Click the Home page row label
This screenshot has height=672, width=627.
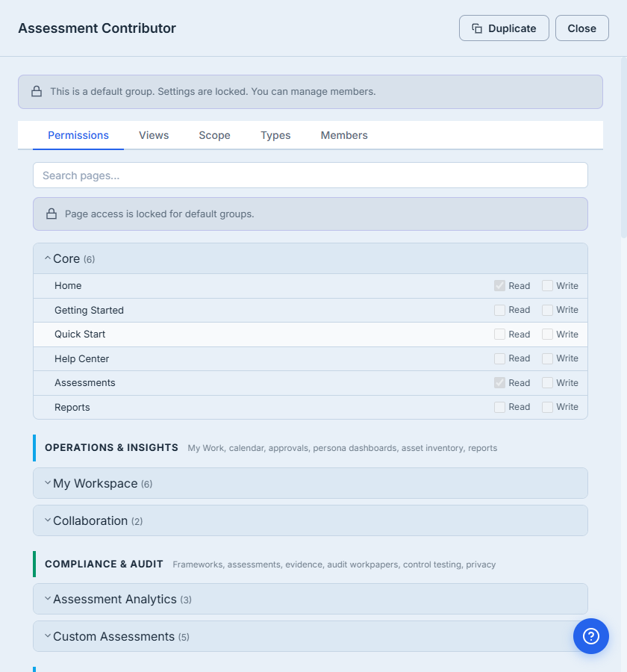pyautogui.click(x=68, y=285)
